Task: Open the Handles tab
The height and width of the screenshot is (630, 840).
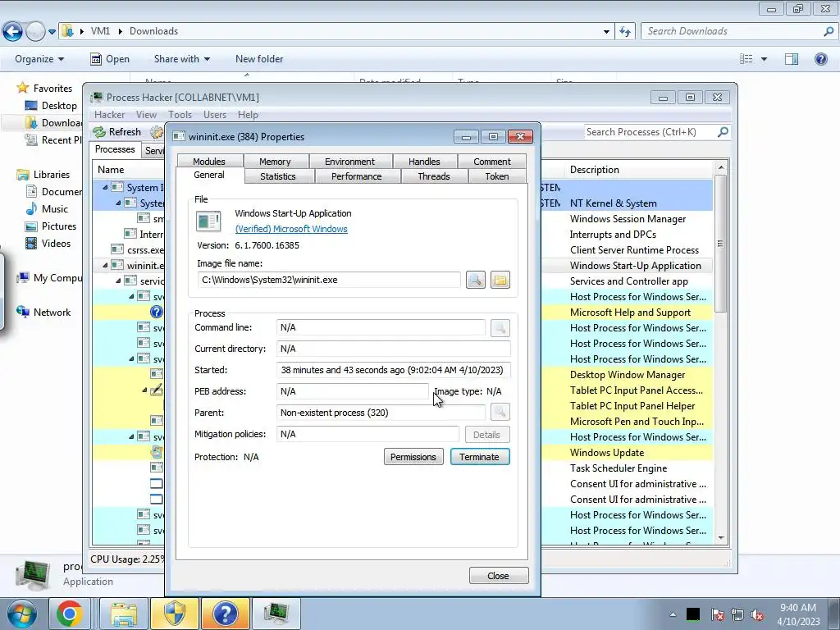Action: [x=424, y=162]
